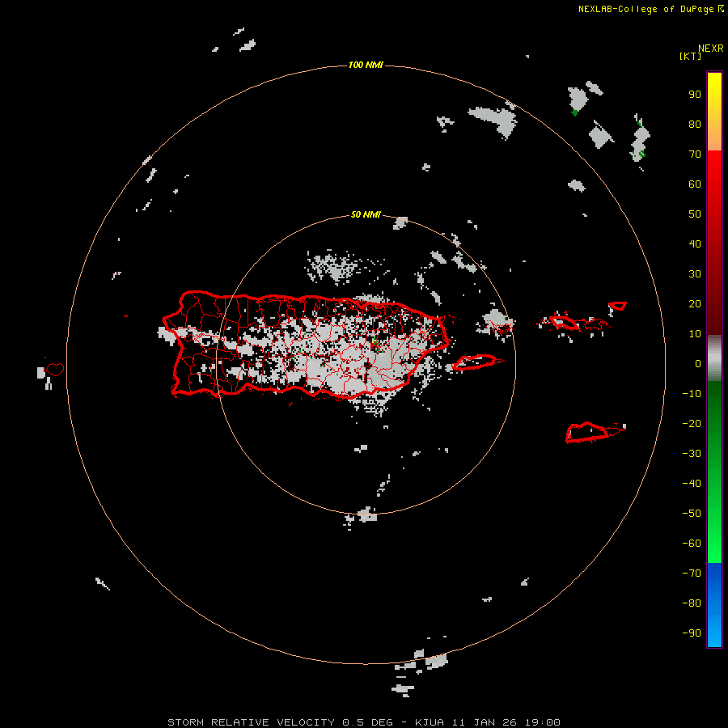The height and width of the screenshot is (728, 728).
Task: Select the -60 scale value
Action: (x=692, y=544)
